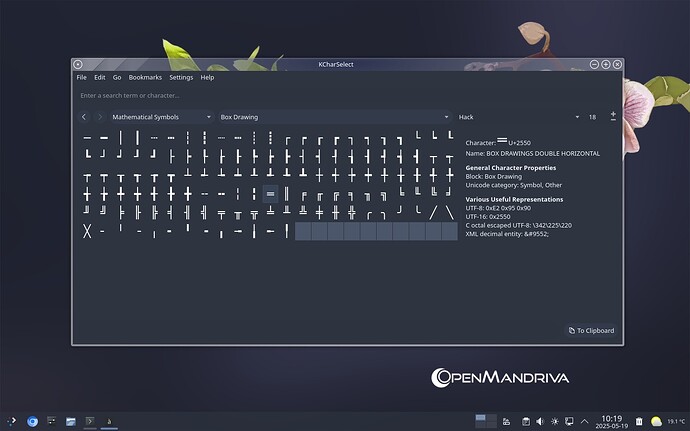Open the third icon on the taskbar
The height and width of the screenshot is (431, 690).
[x=51, y=421]
